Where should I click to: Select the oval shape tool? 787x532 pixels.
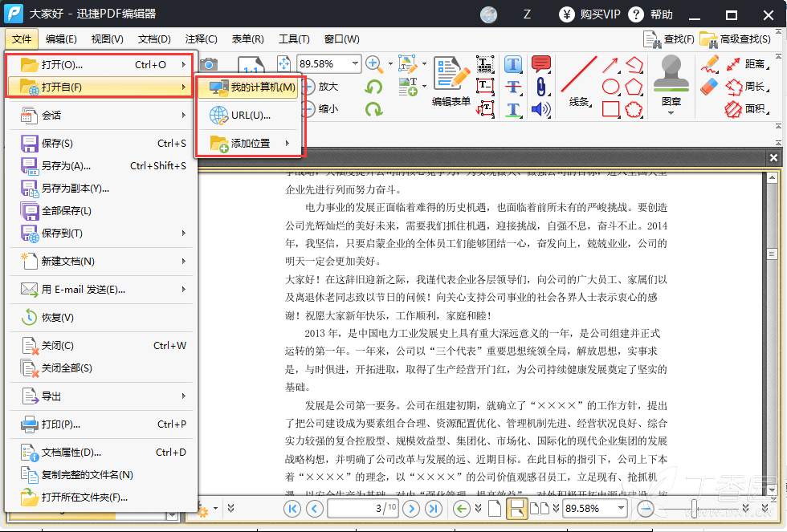(610, 87)
